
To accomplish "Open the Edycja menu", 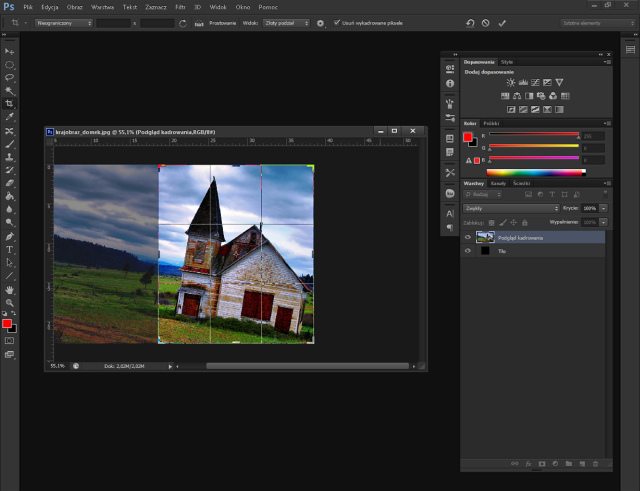I will pos(50,7).
